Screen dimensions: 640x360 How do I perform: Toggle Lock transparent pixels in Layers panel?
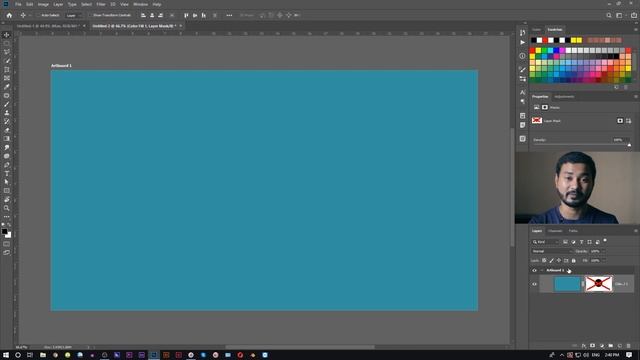tap(544, 260)
